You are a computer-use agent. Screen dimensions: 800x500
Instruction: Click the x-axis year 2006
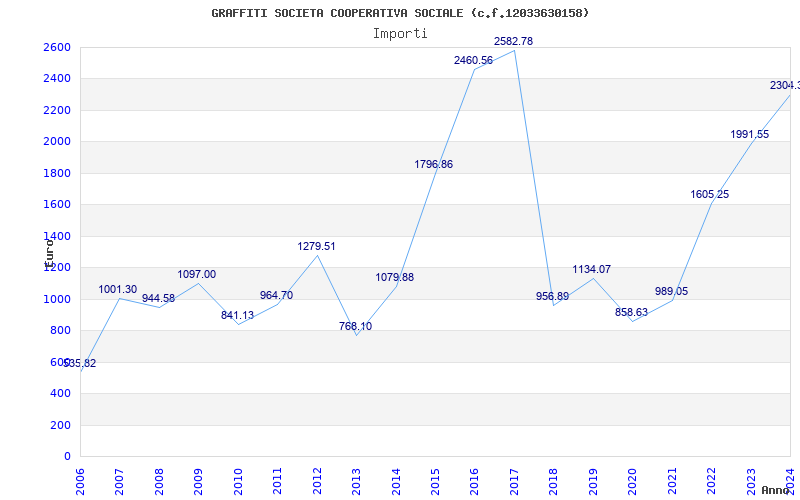tap(81, 481)
